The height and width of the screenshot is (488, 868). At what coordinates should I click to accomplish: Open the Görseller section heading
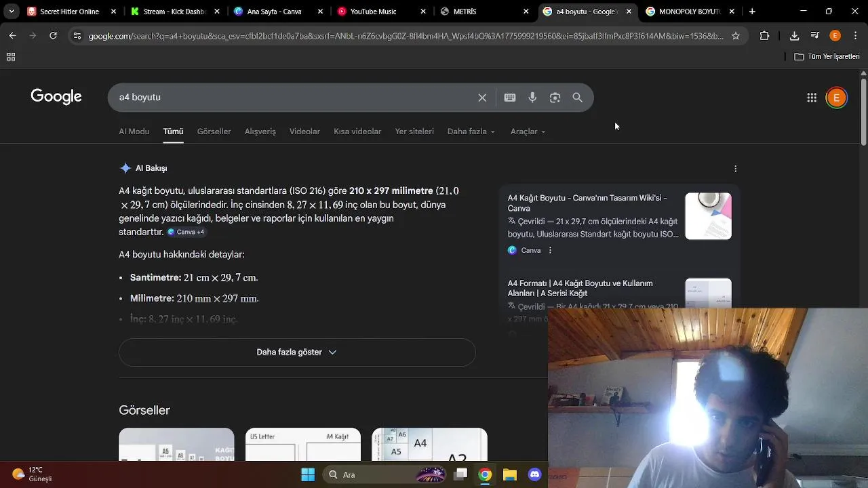144,410
